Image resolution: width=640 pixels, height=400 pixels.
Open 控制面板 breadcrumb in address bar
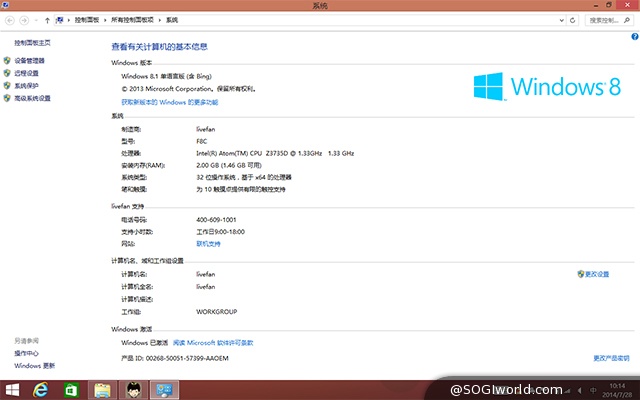coord(87,20)
